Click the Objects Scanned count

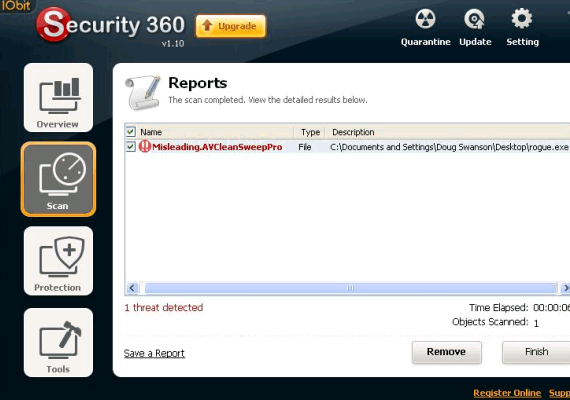tap(536, 323)
